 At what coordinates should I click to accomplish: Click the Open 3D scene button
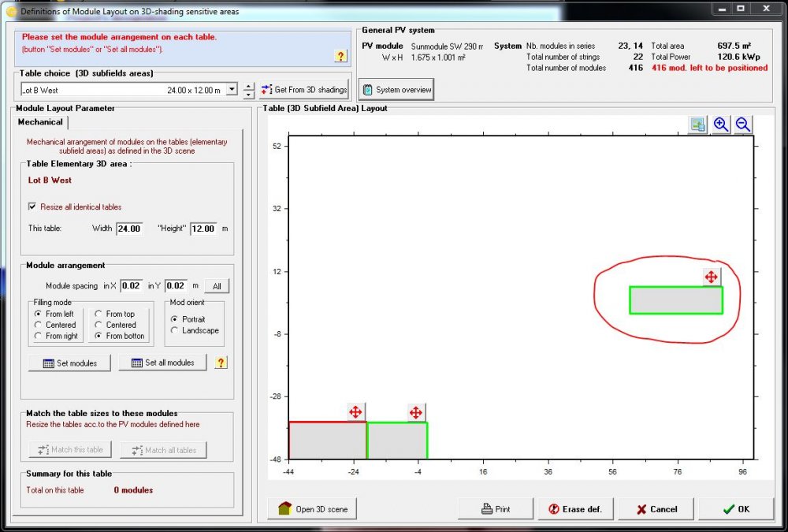(313, 509)
